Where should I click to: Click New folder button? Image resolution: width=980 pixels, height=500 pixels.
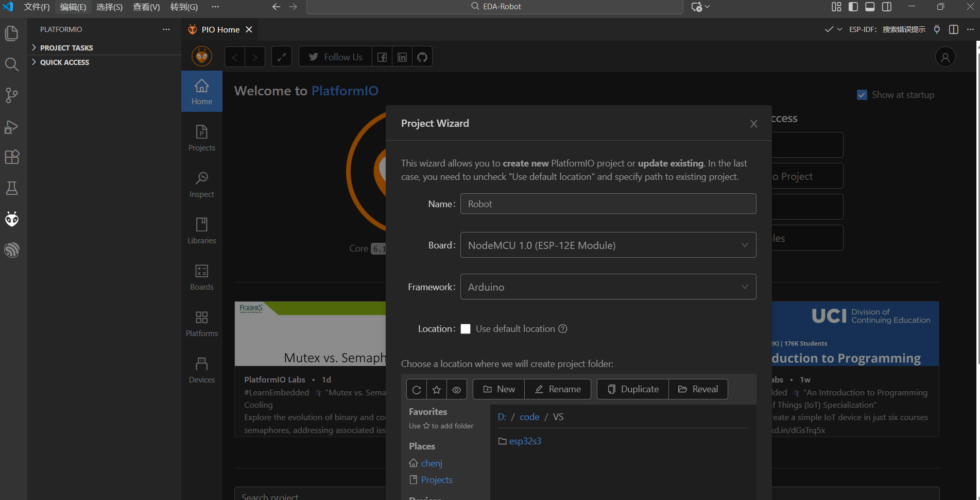pyautogui.click(x=498, y=389)
